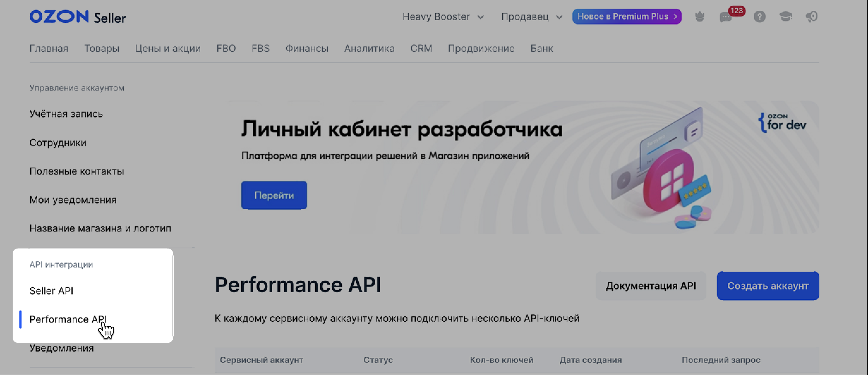Image resolution: width=868 pixels, height=375 pixels.
Task: Click the Дата создания column header
Action: tap(591, 360)
